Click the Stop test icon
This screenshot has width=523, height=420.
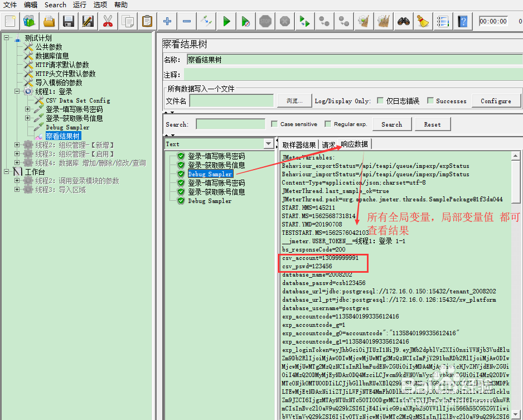pos(265,21)
